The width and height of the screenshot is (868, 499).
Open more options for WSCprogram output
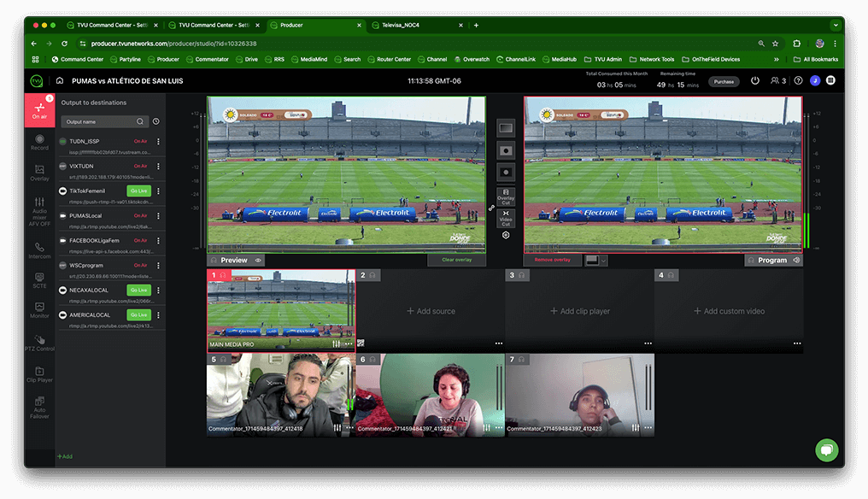158,266
